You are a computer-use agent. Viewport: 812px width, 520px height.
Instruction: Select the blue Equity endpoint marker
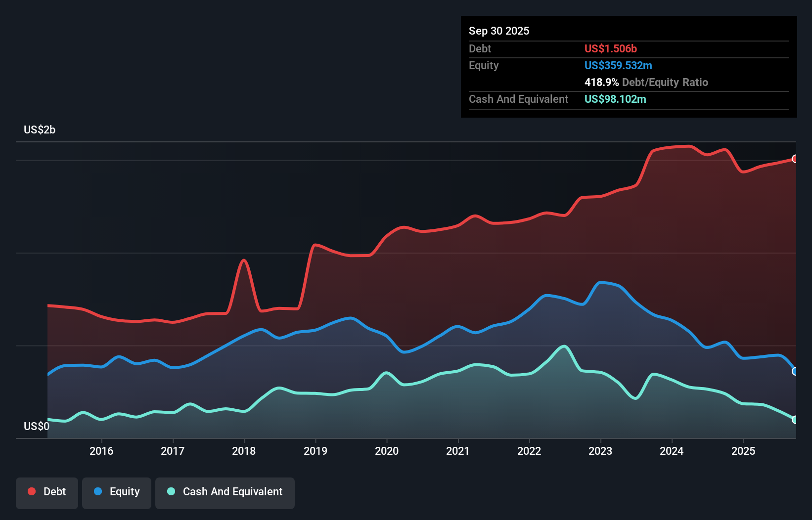click(795, 371)
